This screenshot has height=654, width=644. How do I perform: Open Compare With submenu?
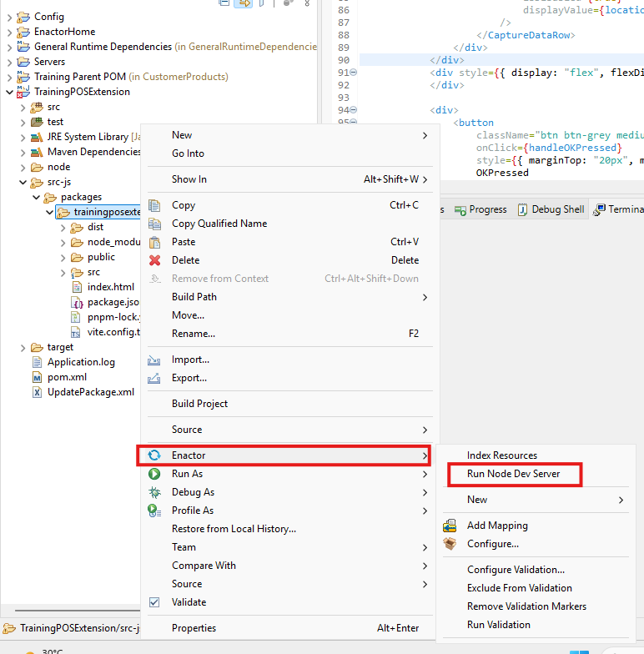[289, 566]
